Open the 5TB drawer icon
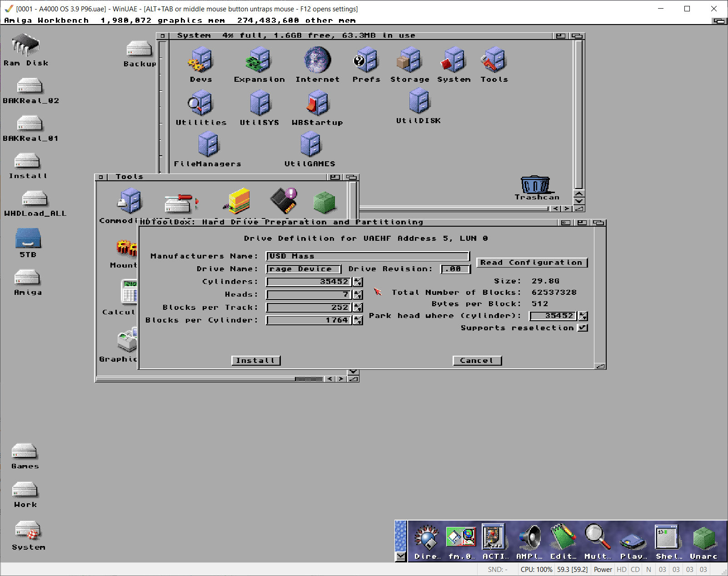 point(28,238)
